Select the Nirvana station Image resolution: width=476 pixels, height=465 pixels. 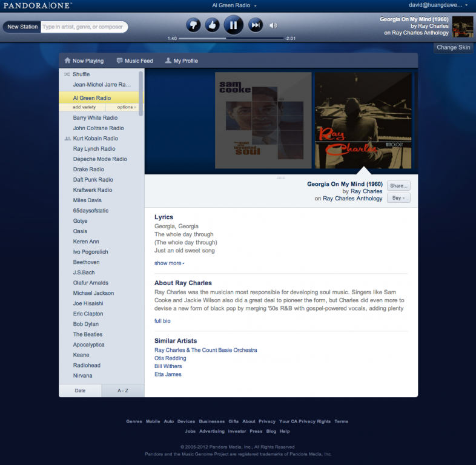click(x=82, y=376)
